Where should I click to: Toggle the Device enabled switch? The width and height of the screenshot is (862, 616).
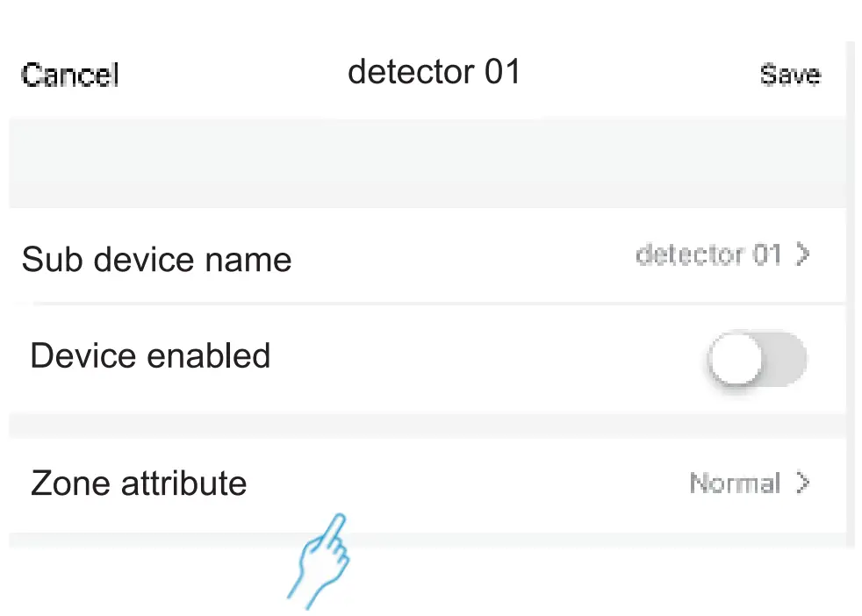pos(757,358)
